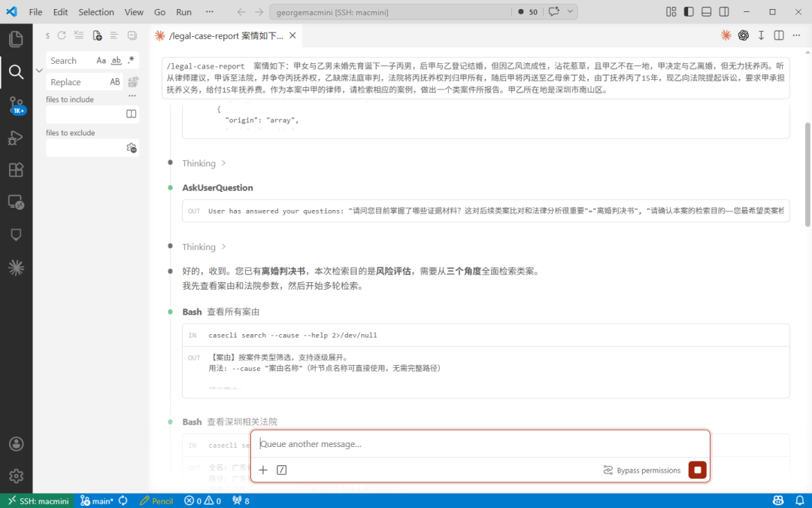Toggle Panel visibility in title bar

[706, 12]
